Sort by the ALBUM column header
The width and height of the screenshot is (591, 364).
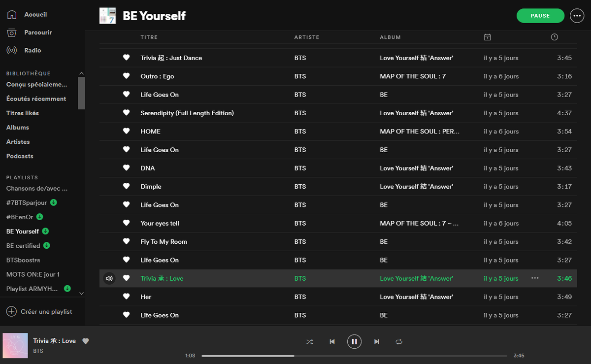point(390,37)
